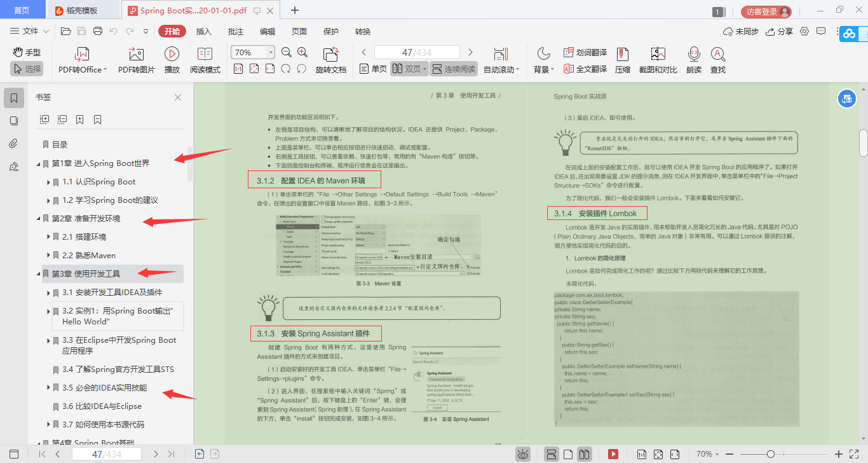Open the PDF转Office converter

click(82, 61)
